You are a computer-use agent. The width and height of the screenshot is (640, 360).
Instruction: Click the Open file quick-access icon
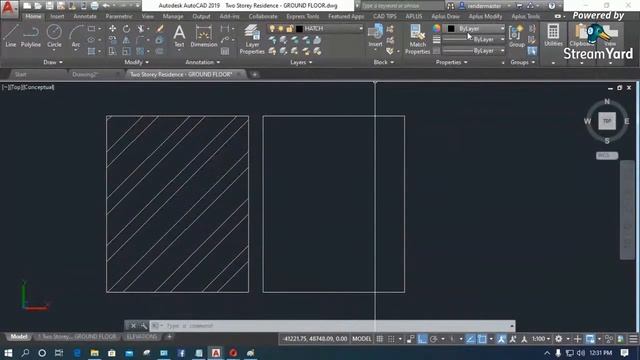coord(38,6)
